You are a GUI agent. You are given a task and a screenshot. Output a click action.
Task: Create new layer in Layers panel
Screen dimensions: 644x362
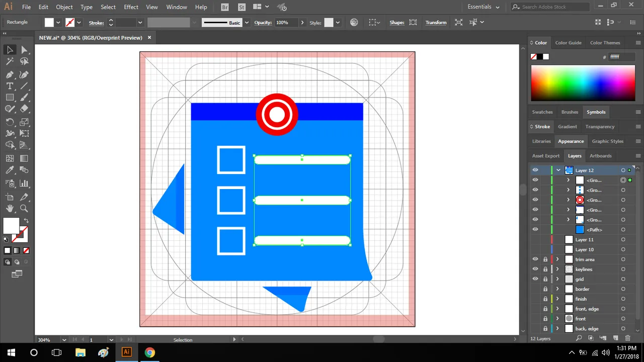[615, 338]
